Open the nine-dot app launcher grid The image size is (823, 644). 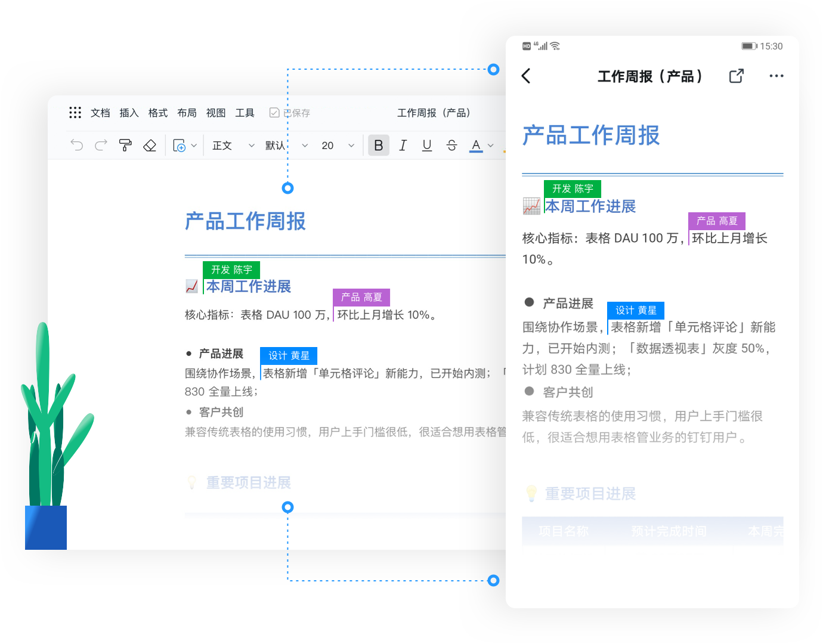click(75, 112)
